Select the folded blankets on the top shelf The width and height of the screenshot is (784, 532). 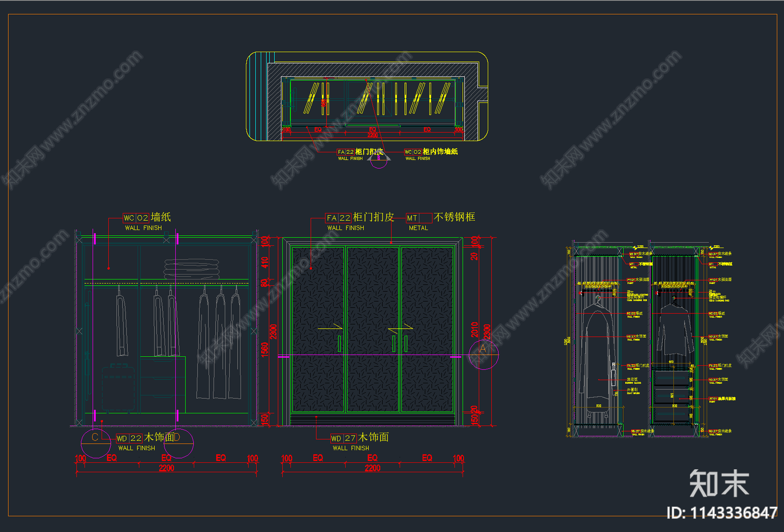(x=192, y=270)
